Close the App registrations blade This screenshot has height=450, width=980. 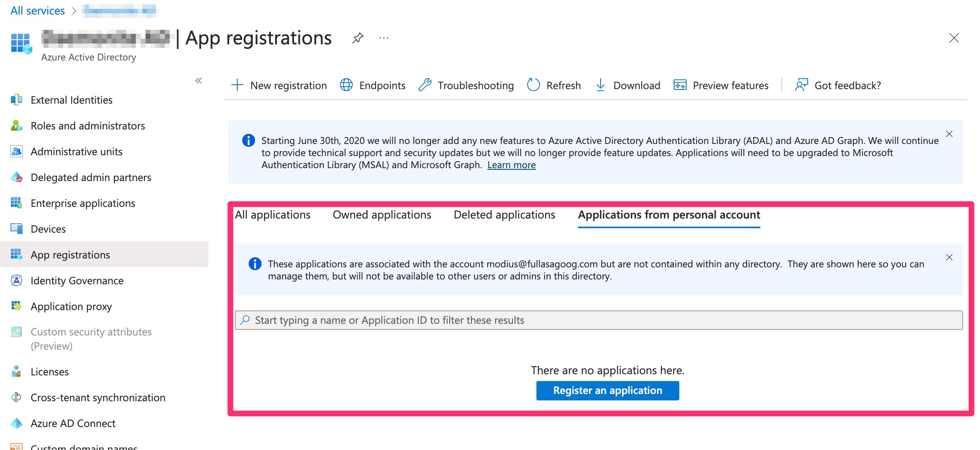pyautogui.click(x=954, y=38)
